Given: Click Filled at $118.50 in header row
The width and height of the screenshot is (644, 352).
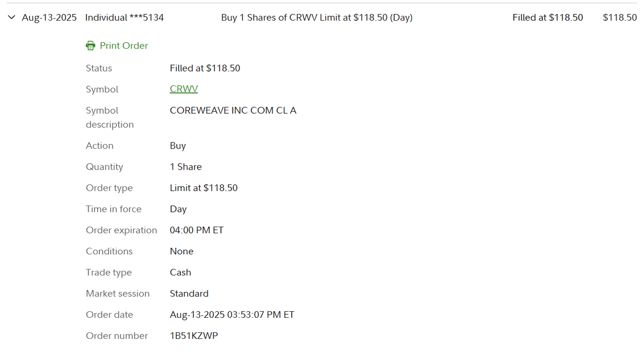Looking at the screenshot, I should (547, 18).
